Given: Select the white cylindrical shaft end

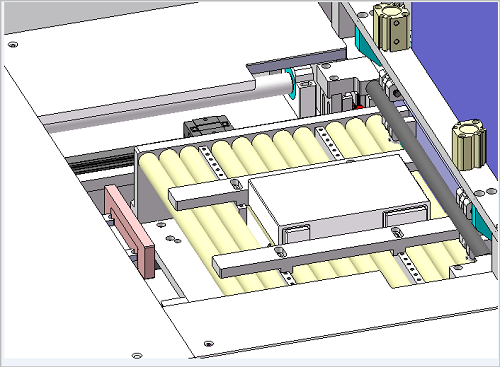Looking at the screenshot, I should click(275, 85).
